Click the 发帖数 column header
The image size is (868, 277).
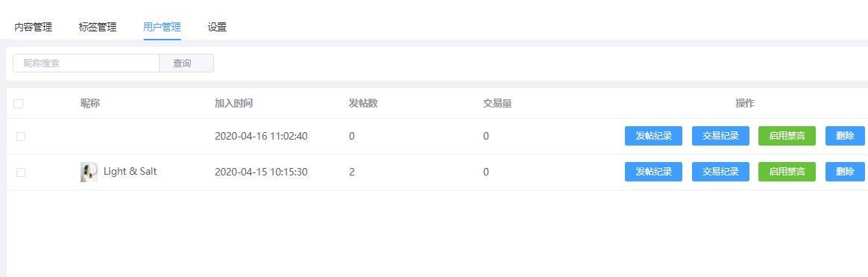point(363,104)
